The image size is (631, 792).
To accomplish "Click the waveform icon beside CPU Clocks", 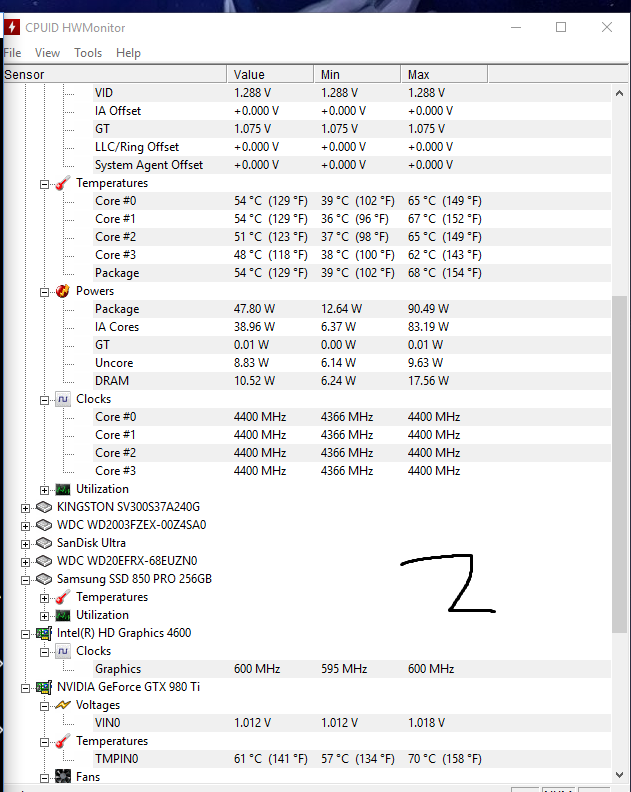I will pos(63,400).
